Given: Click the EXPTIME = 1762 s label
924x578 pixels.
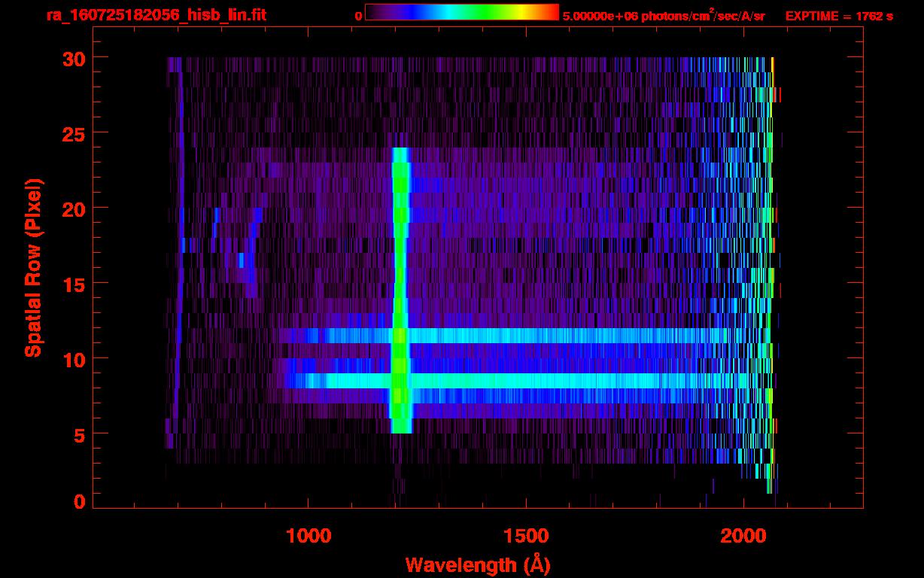Looking at the screenshot, I should [x=839, y=16].
